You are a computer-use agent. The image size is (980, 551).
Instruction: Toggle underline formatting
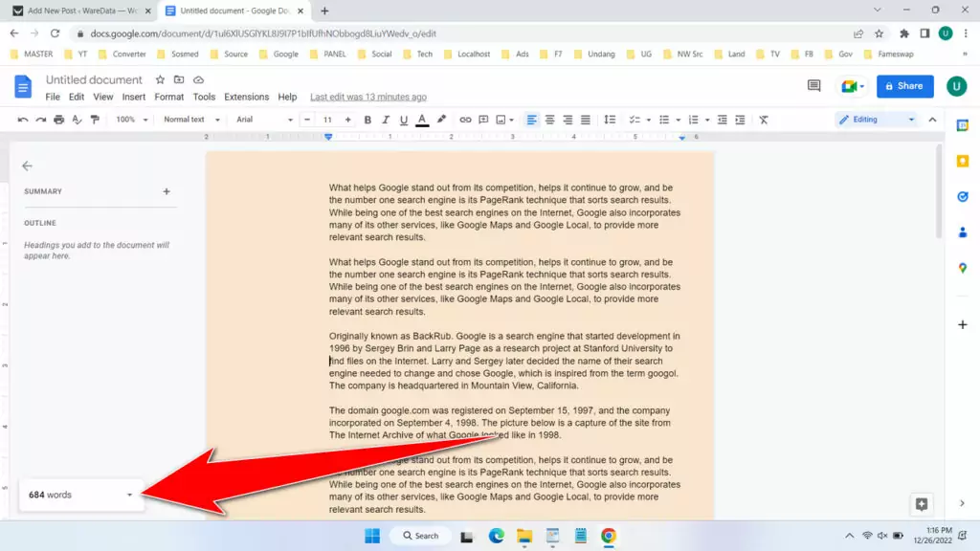tap(404, 120)
